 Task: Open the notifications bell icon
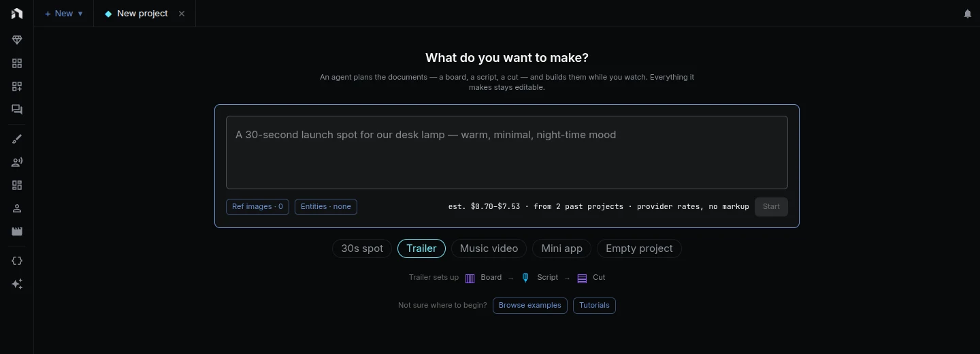pyautogui.click(x=968, y=14)
